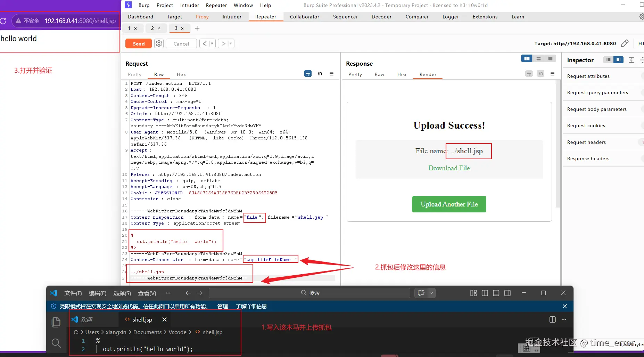Open request send settings gear beside Send
This screenshot has width=644, height=357.
159,43
